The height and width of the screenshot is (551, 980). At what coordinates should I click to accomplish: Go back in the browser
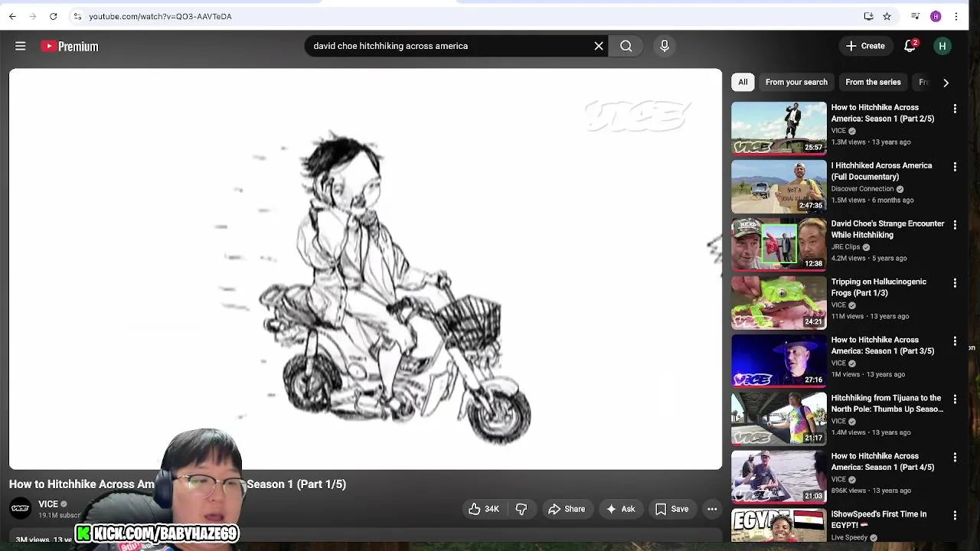(12, 16)
